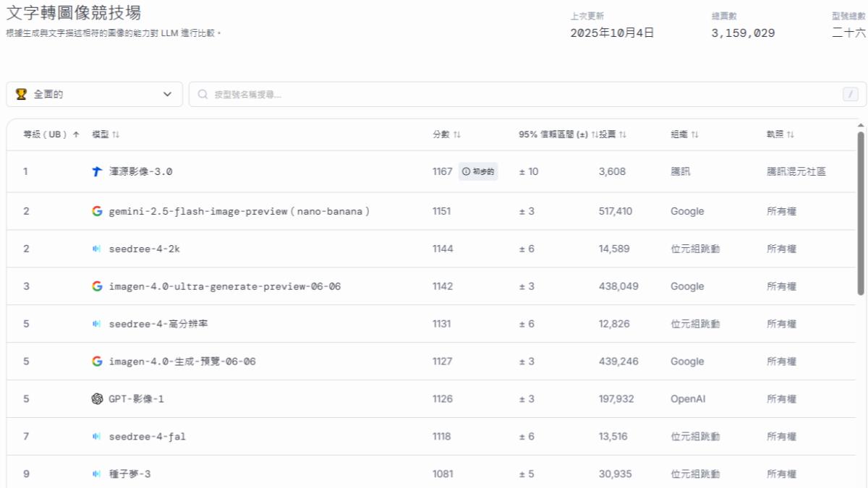Click the vote count 517,410
The image size is (868, 488).
pyautogui.click(x=616, y=211)
